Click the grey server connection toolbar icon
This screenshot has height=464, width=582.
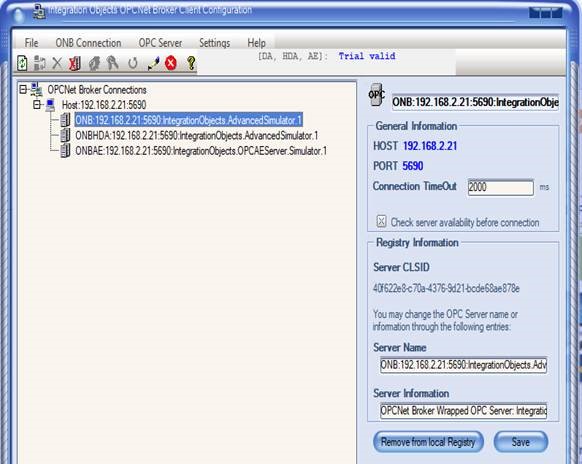pos(39,63)
